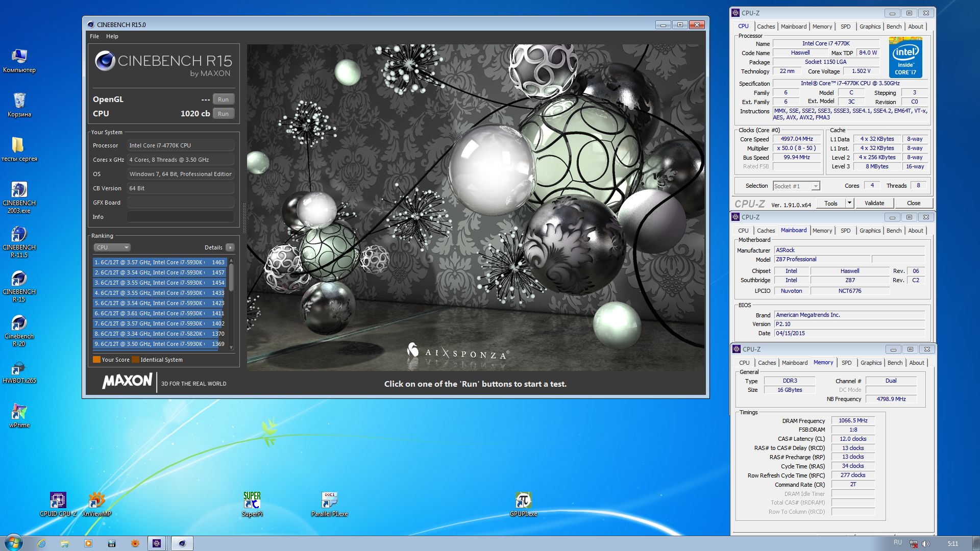Image resolution: width=980 pixels, height=551 pixels.
Task: Run the OpenGL benchmark test
Action: click(223, 99)
